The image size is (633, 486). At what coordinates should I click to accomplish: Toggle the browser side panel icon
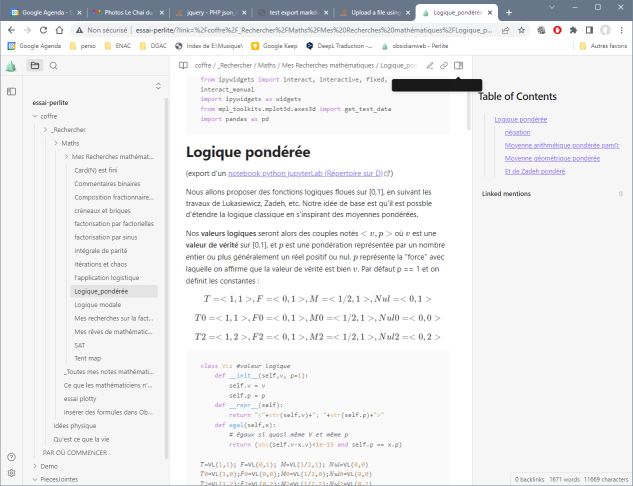coord(589,30)
